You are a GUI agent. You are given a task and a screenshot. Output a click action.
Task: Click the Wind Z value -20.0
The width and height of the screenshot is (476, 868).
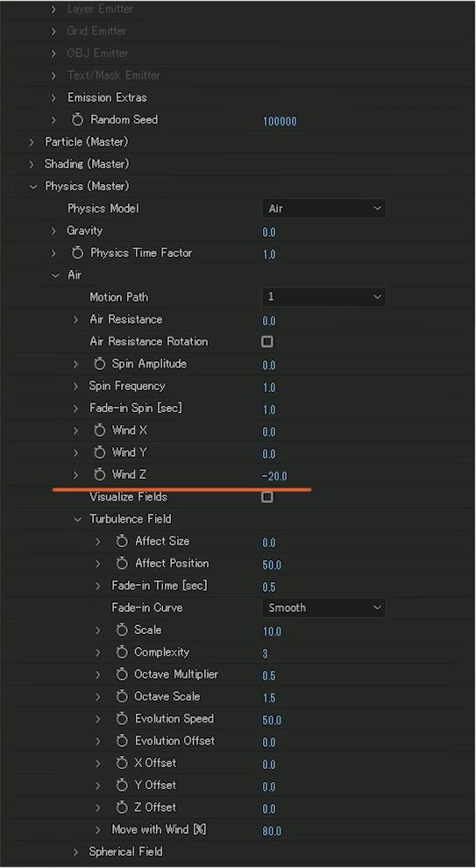coord(274,476)
